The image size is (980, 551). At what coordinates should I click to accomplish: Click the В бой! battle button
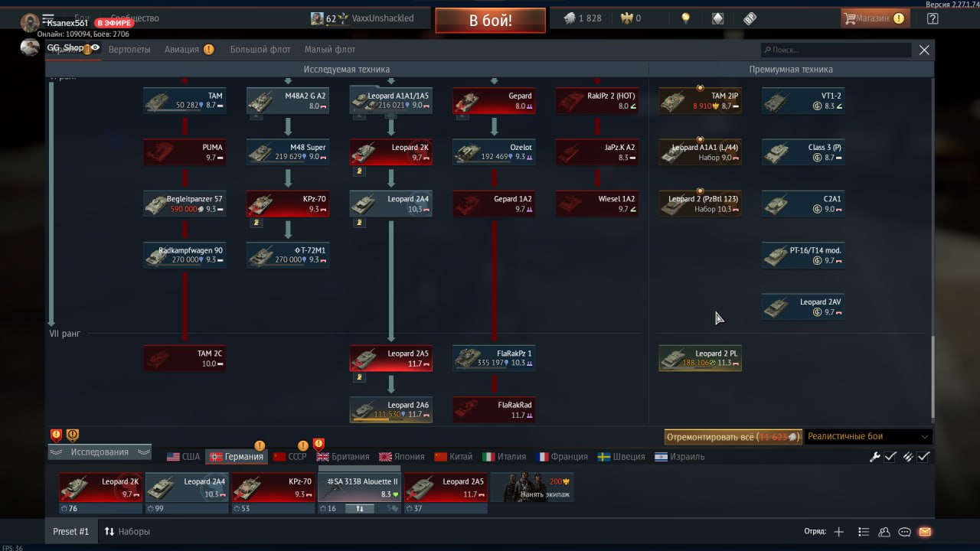point(490,20)
